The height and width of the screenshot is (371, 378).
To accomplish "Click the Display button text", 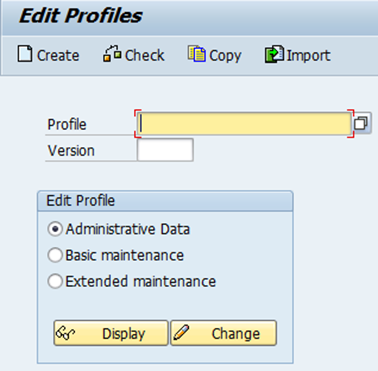I will click(124, 334).
